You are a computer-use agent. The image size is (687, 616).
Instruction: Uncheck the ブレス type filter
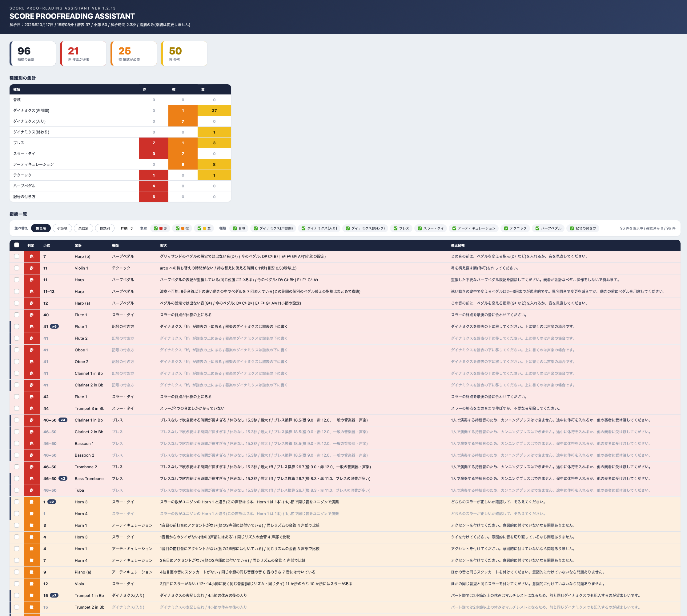click(396, 228)
